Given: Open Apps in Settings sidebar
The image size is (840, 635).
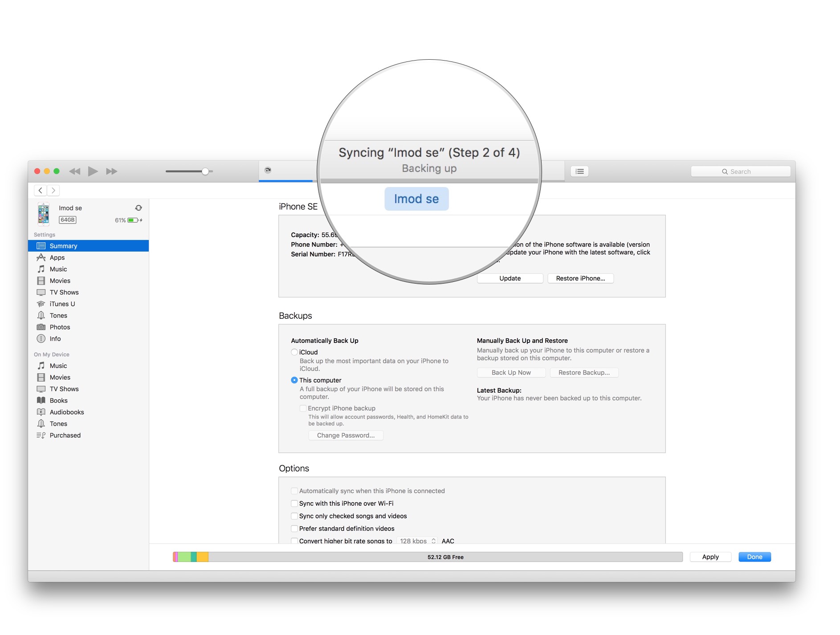Looking at the screenshot, I should 88,257.
